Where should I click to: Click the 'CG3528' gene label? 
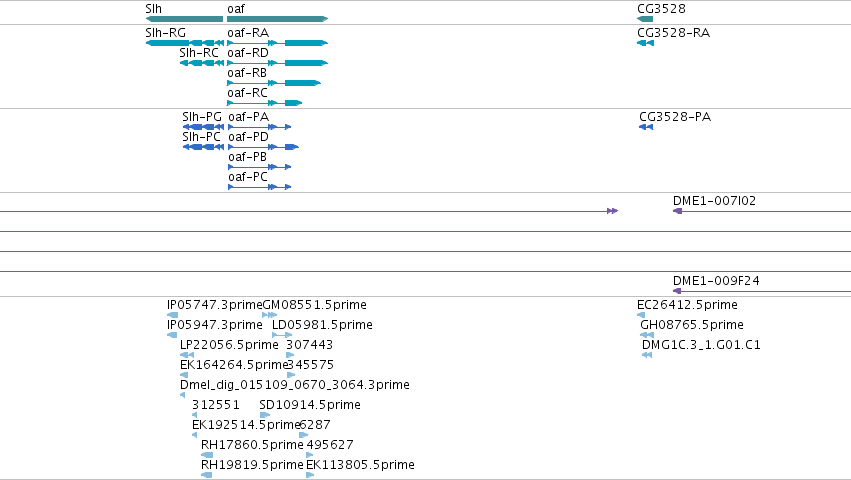pyautogui.click(x=661, y=9)
